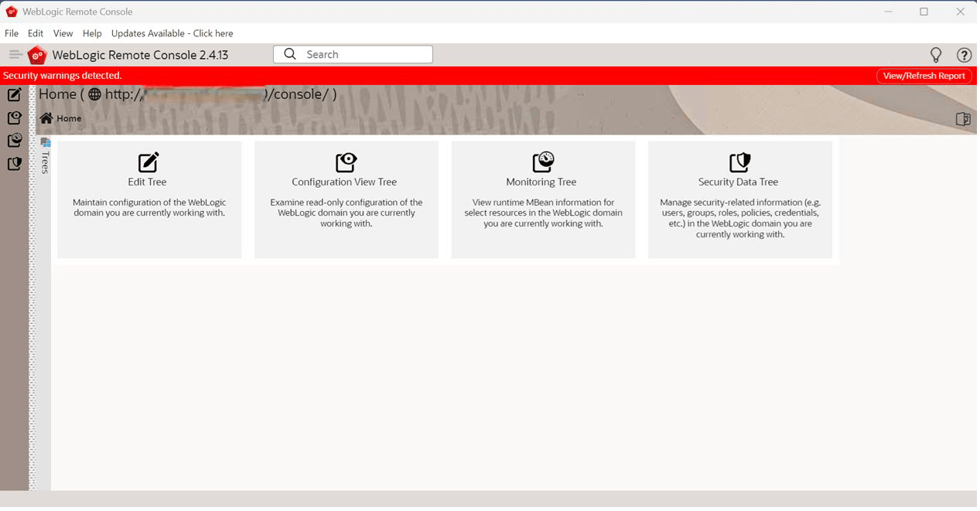
Task: Open the Edit Tree sidebar icon
Action: (x=14, y=95)
